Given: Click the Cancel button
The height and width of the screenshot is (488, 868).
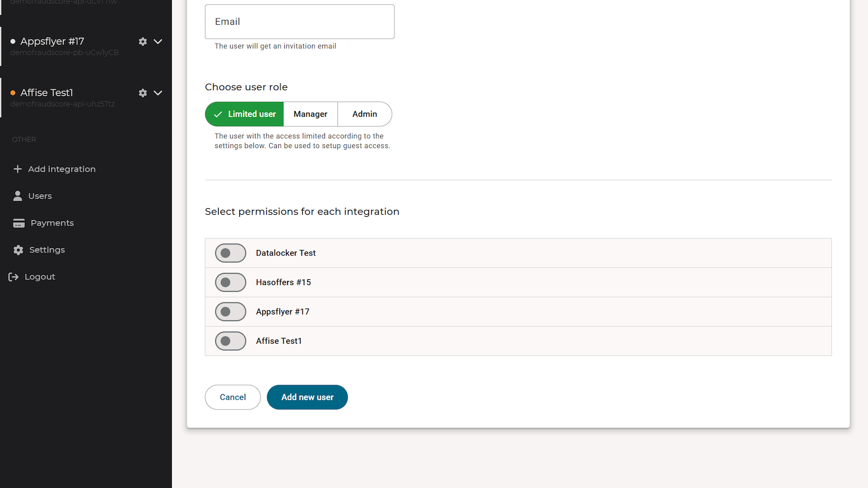Looking at the screenshot, I should point(233,397).
